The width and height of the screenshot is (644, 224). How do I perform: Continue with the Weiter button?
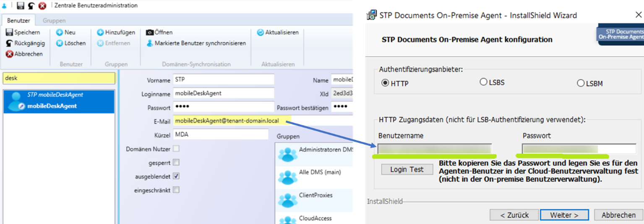coord(564,215)
